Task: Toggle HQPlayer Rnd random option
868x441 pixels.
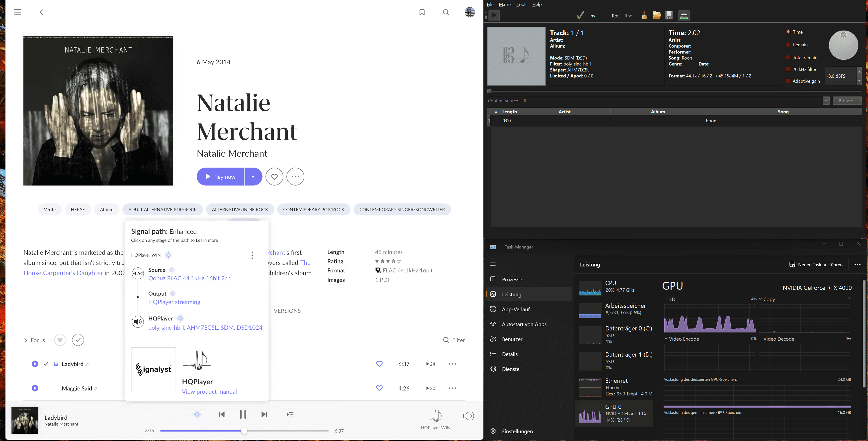Action: pos(628,16)
